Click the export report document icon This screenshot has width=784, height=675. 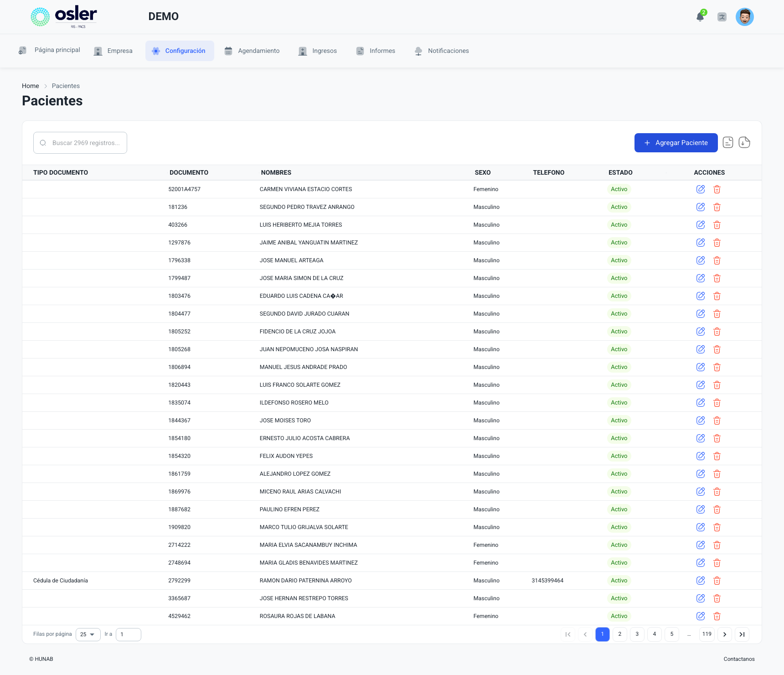pos(728,143)
